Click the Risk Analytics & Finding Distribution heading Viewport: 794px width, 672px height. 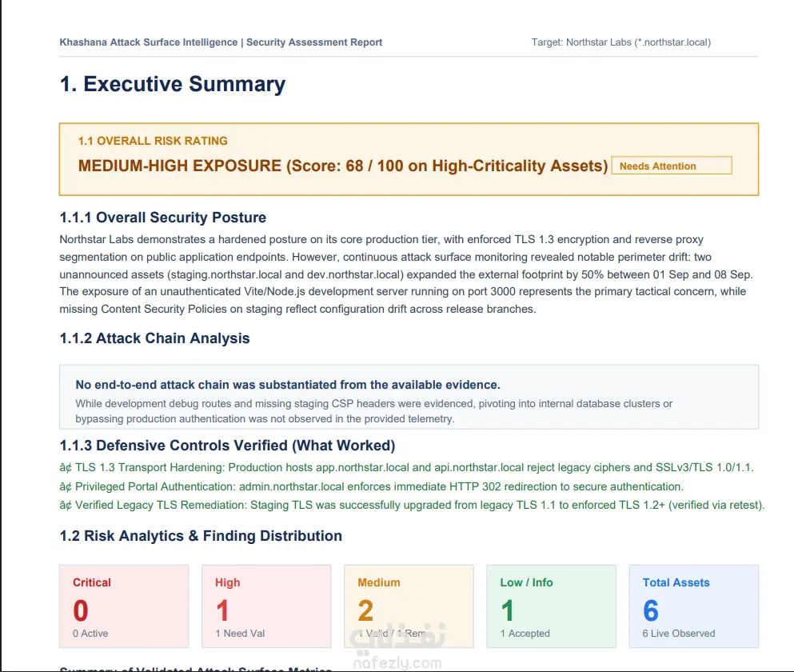tap(201, 536)
